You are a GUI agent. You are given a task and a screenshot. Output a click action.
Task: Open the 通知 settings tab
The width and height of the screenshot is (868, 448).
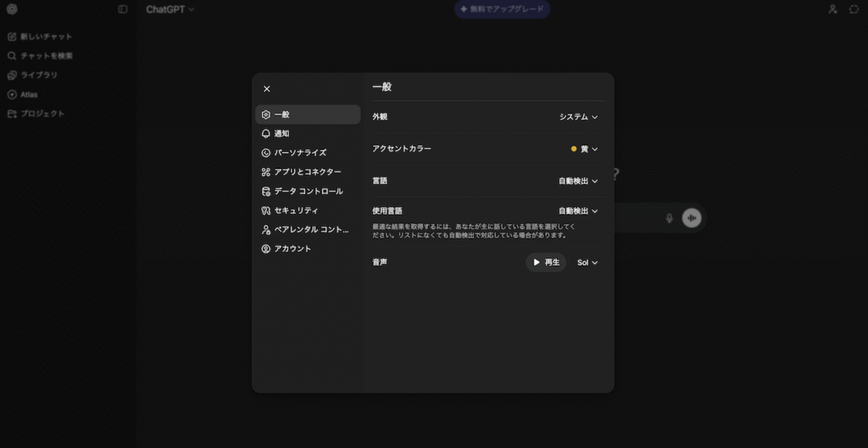pos(308,134)
